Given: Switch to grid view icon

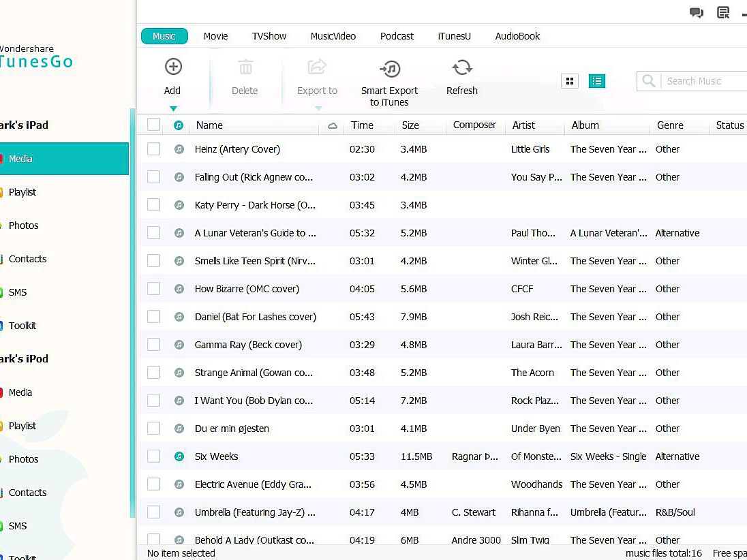Looking at the screenshot, I should pos(570,82).
